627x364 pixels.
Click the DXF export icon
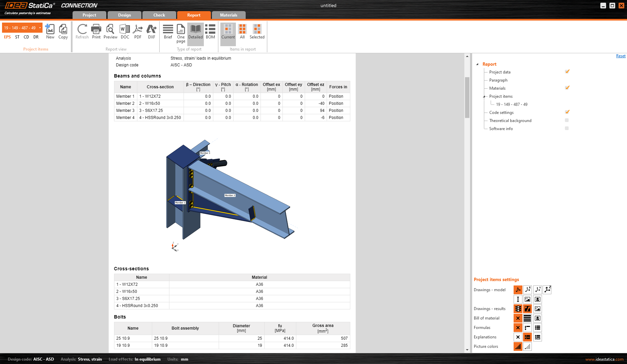click(152, 32)
